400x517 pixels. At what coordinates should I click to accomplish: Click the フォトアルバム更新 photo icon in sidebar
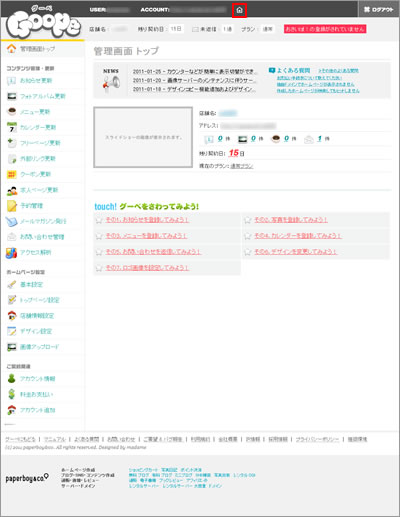point(12,96)
